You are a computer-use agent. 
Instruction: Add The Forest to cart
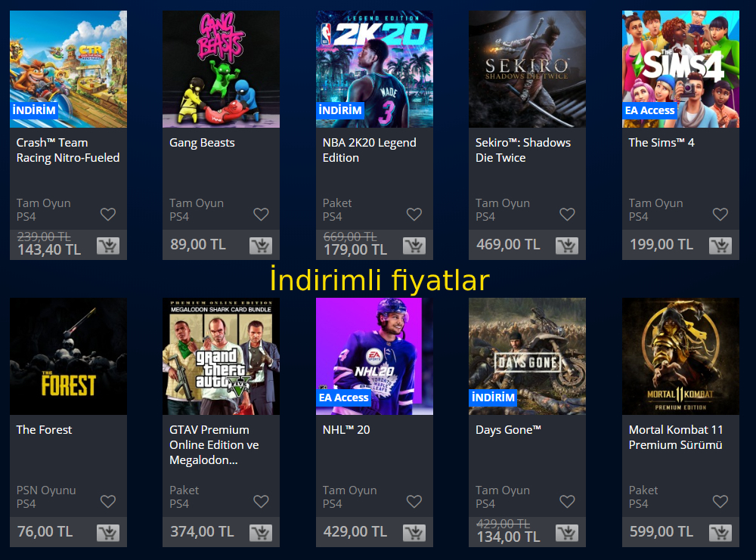pyautogui.click(x=108, y=533)
